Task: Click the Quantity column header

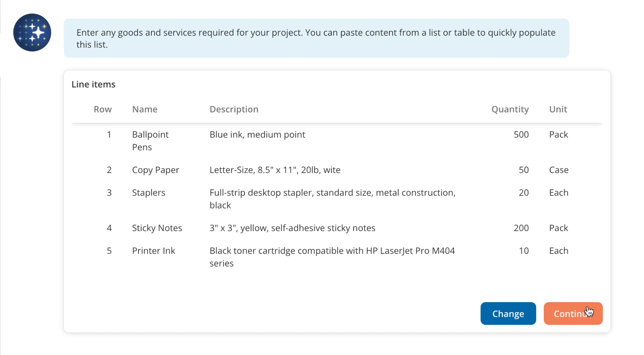Action: 509,109
